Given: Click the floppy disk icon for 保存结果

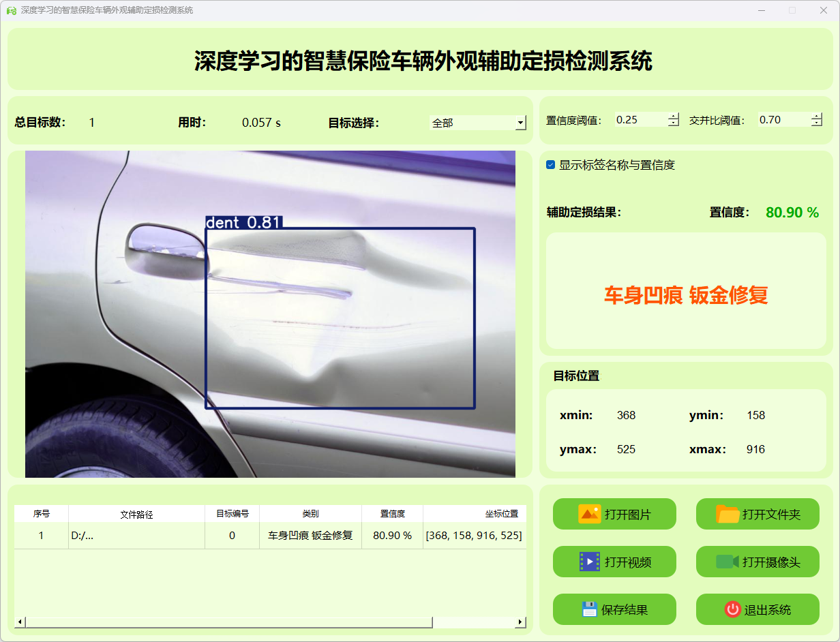Looking at the screenshot, I should [x=589, y=609].
